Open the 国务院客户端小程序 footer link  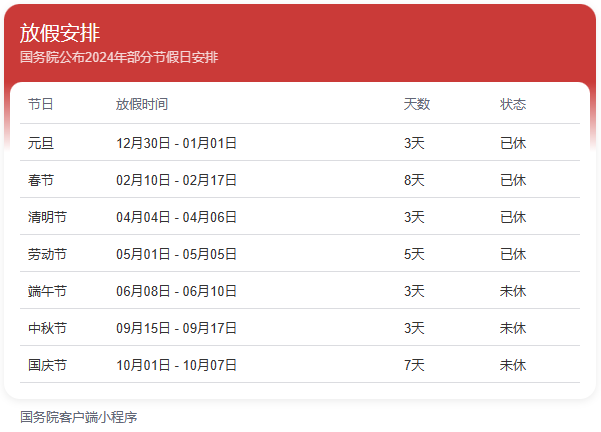tap(78, 417)
